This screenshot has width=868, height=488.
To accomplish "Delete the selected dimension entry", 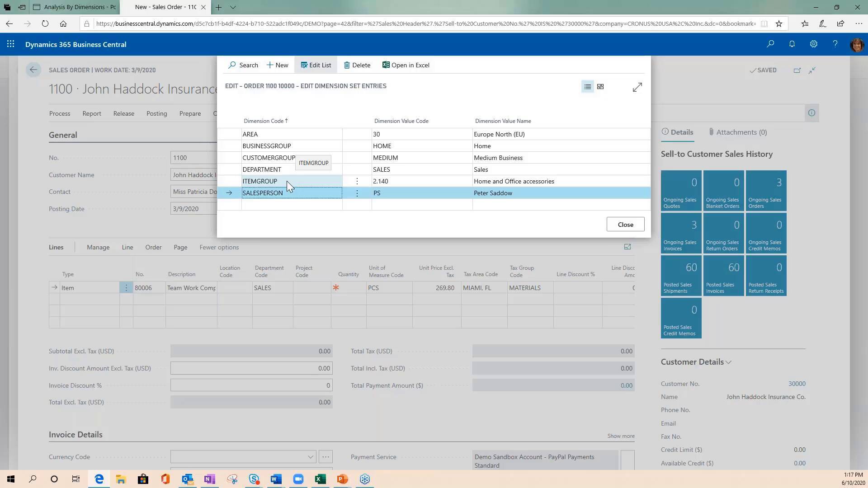I will tap(357, 65).
